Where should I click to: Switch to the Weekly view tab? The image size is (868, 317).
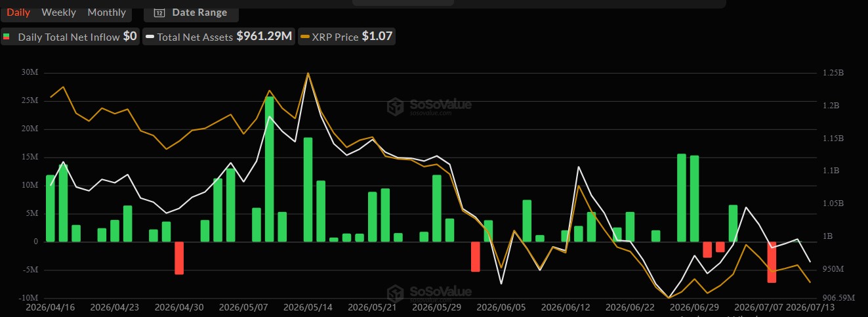(x=58, y=12)
